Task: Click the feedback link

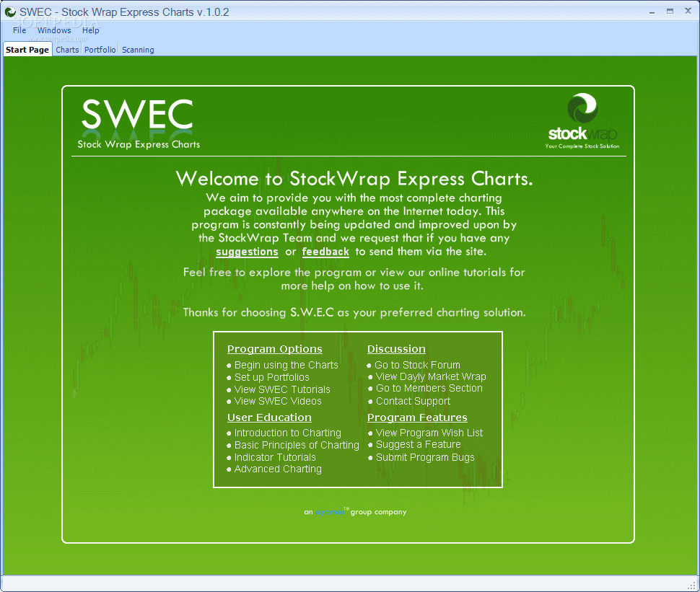Action: click(325, 252)
